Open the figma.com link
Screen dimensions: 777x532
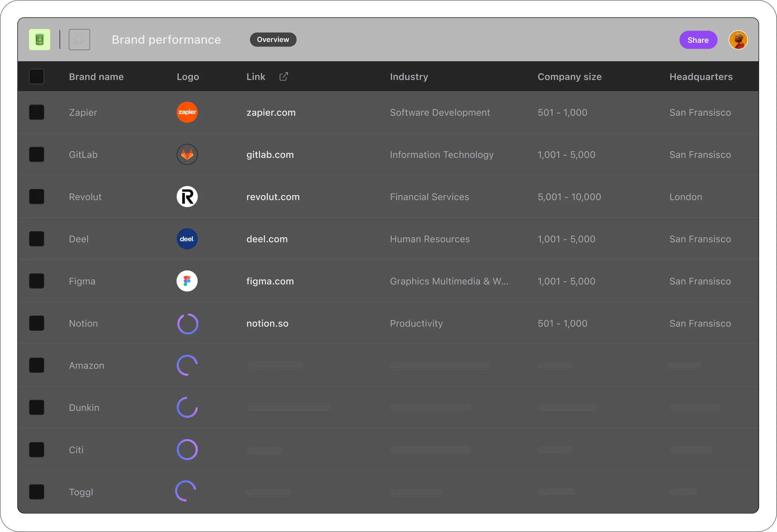(270, 281)
